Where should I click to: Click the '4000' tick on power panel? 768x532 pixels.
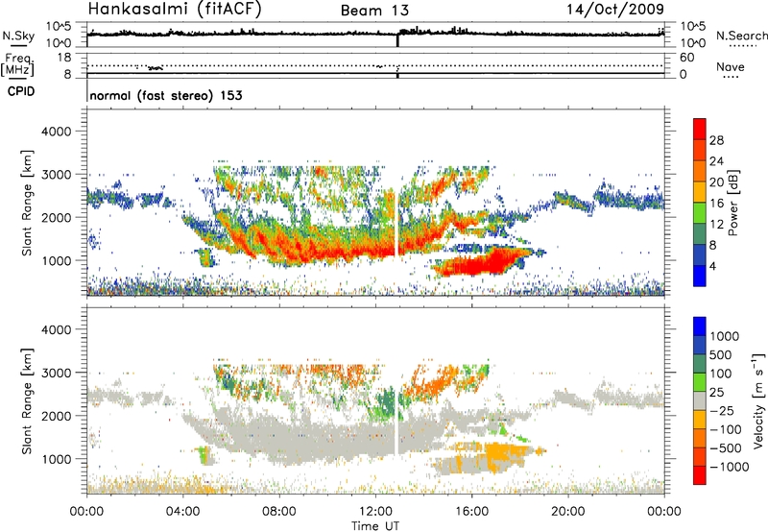56,132
